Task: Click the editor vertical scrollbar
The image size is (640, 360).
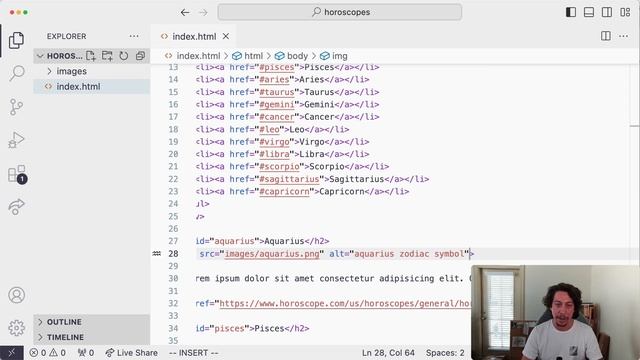Action: (634, 163)
